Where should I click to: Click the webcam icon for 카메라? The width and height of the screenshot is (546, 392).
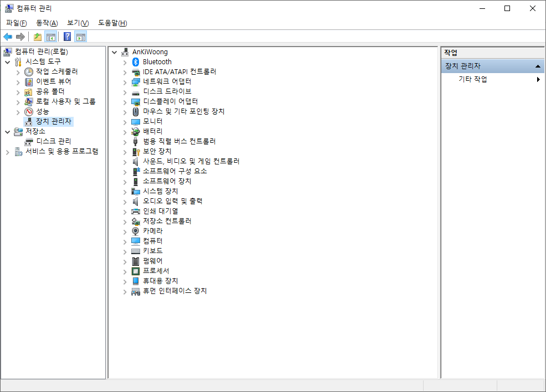click(136, 231)
